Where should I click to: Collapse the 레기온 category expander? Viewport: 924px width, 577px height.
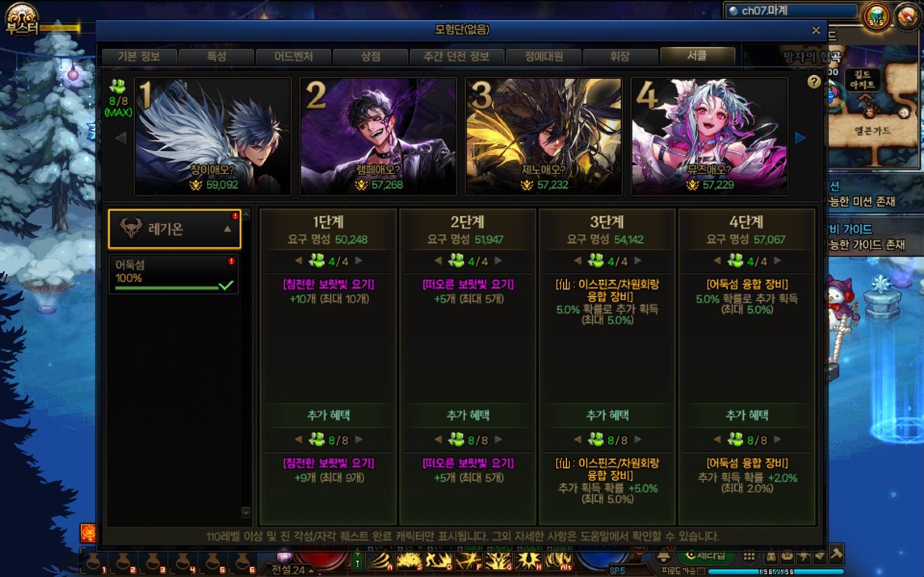[x=228, y=229]
